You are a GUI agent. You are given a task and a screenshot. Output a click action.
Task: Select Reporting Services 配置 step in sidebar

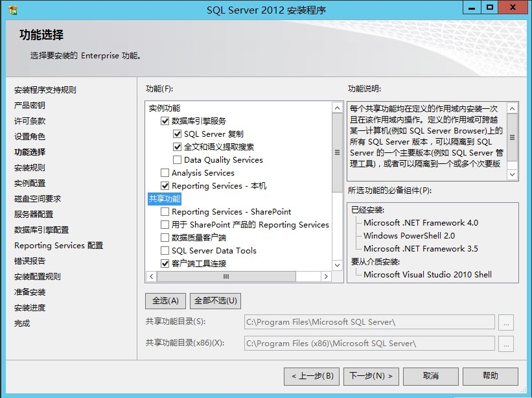[59, 245]
